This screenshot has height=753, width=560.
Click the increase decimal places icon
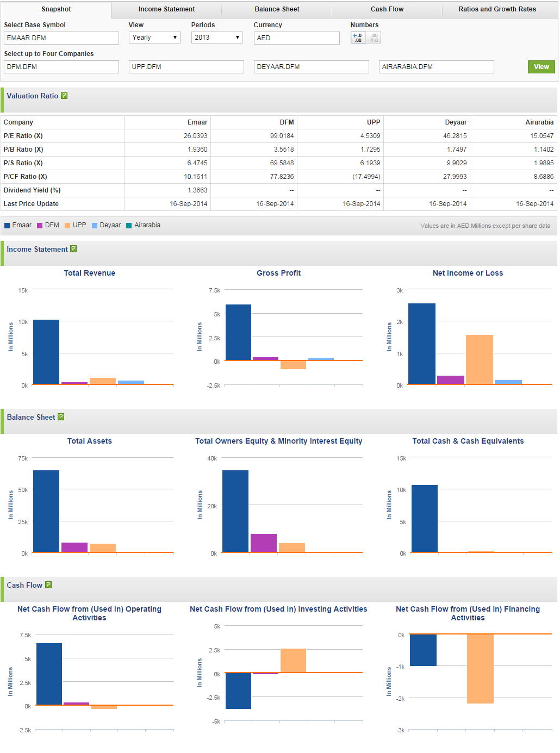(x=358, y=38)
